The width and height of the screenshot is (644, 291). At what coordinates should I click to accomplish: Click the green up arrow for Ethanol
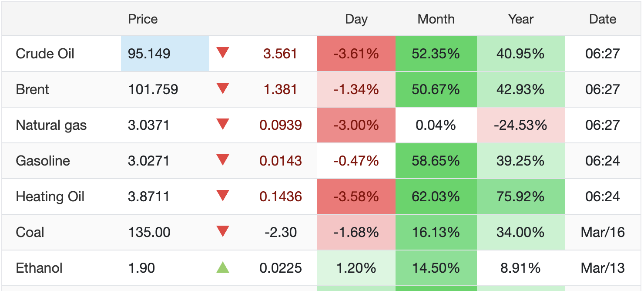pyautogui.click(x=223, y=267)
